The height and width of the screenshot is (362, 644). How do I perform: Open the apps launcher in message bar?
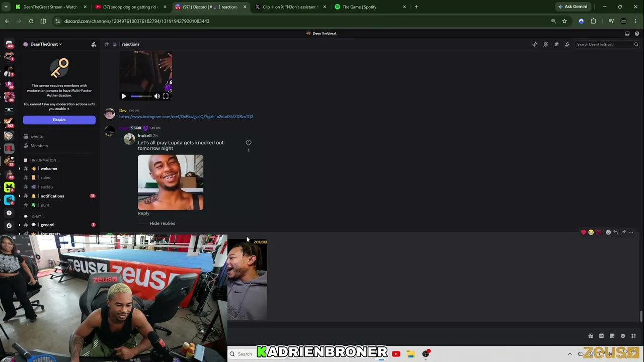click(x=633, y=336)
